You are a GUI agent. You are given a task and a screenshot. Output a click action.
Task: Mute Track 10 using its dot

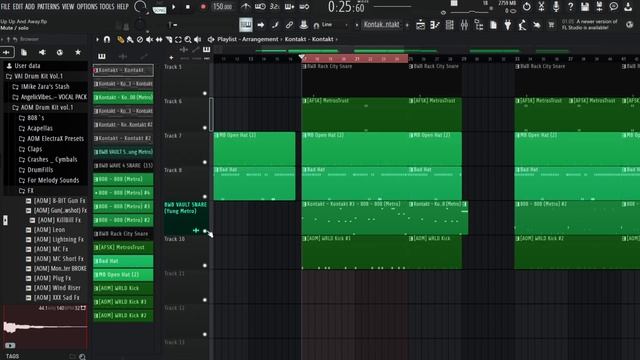click(205, 266)
